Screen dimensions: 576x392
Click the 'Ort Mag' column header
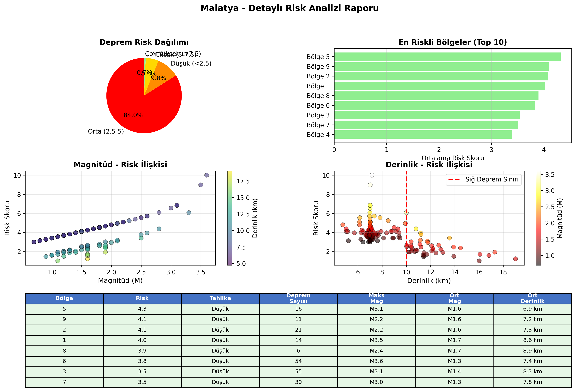click(x=455, y=298)
